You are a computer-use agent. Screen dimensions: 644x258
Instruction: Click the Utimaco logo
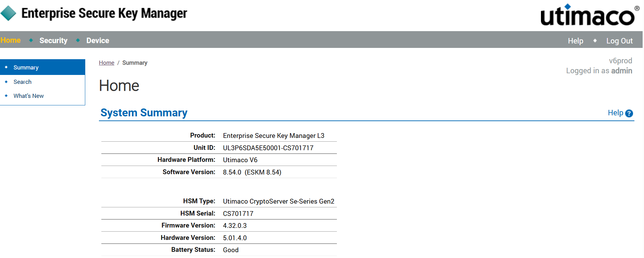pyautogui.click(x=590, y=15)
